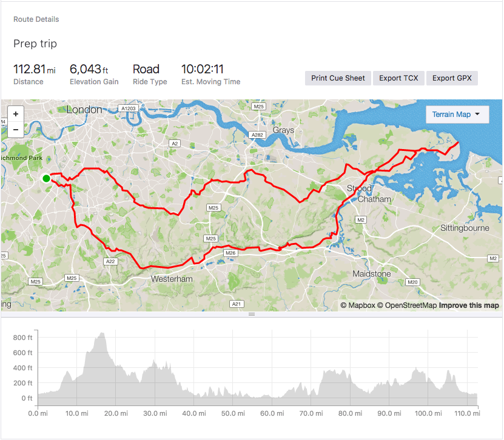Zoom in on the map
The width and height of the screenshot is (504, 440).
[15, 114]
